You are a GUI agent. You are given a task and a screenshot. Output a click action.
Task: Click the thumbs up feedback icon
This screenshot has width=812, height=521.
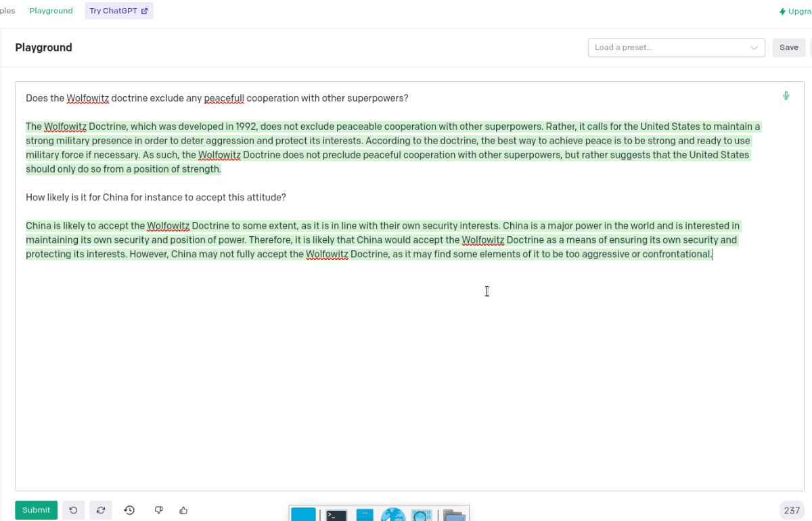[x=183, y=510]
